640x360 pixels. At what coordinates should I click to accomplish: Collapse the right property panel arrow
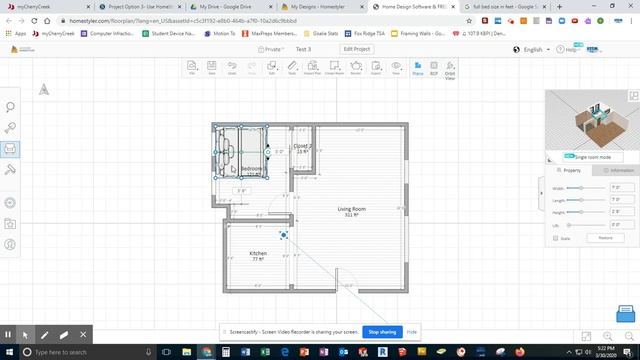coord(542,193)
